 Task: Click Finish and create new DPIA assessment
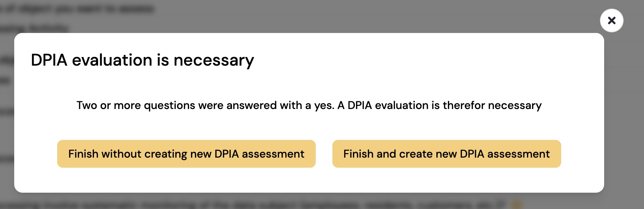pyautogui.click(x=446, y=154)
